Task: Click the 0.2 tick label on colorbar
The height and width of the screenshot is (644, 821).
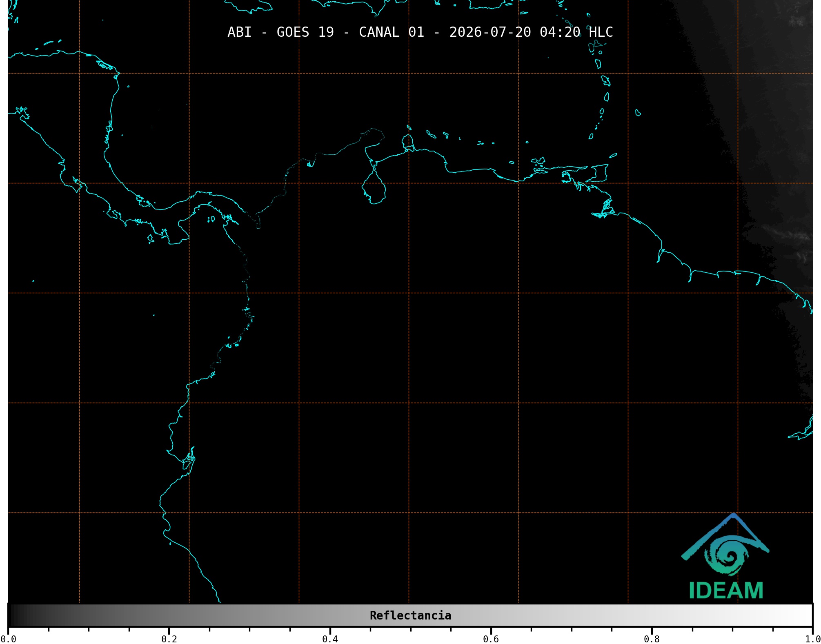Action: coord(169,639)
